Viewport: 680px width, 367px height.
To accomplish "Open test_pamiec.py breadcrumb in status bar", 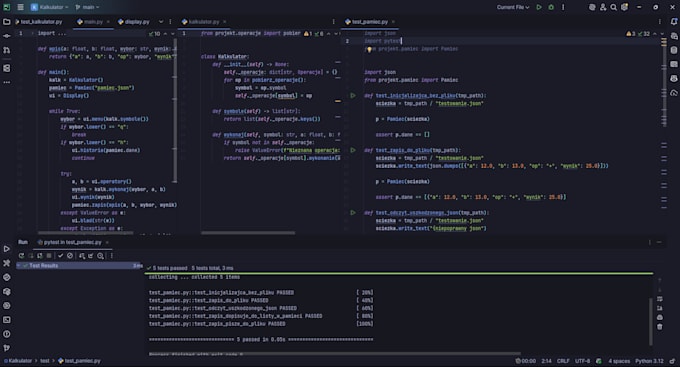I will point(79,361).
